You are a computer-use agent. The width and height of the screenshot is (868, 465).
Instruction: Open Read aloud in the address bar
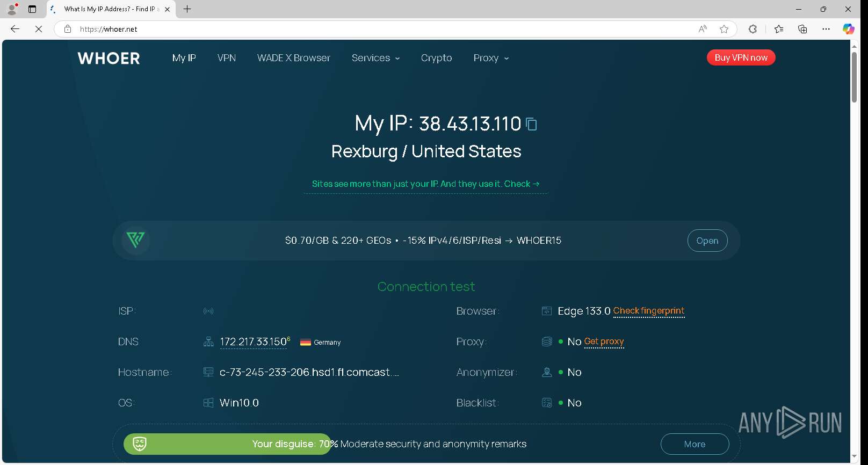(x=703, y=29)
